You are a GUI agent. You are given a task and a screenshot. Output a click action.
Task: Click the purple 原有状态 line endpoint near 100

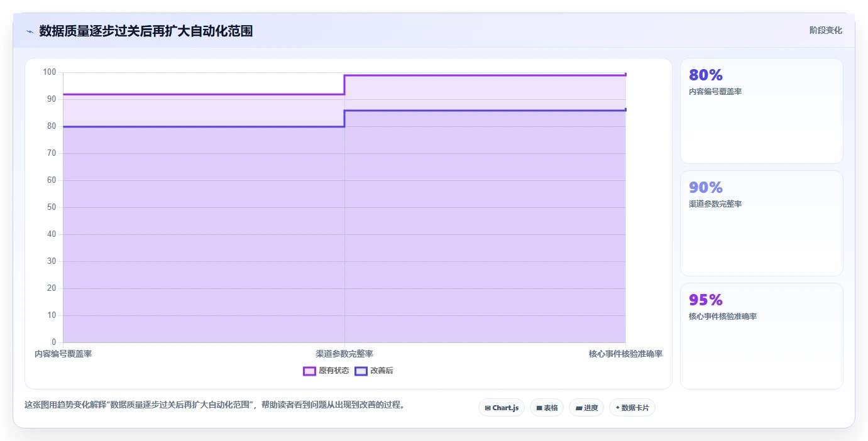click(625, 75)
